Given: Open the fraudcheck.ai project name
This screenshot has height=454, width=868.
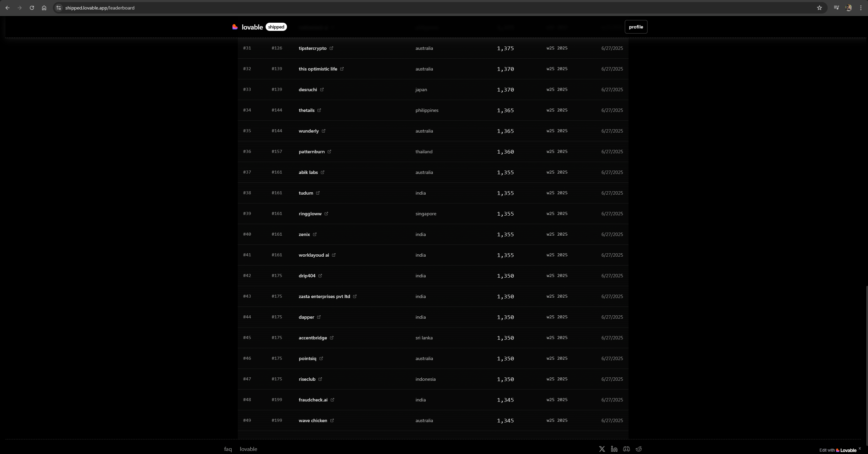Looking at the screenshot, I should coord(313,400).
